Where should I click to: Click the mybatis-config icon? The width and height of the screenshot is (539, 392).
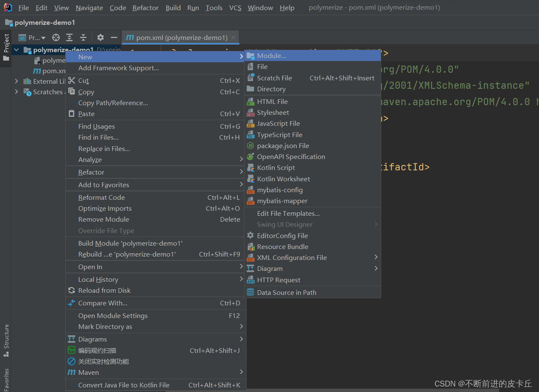pos(250,190)
